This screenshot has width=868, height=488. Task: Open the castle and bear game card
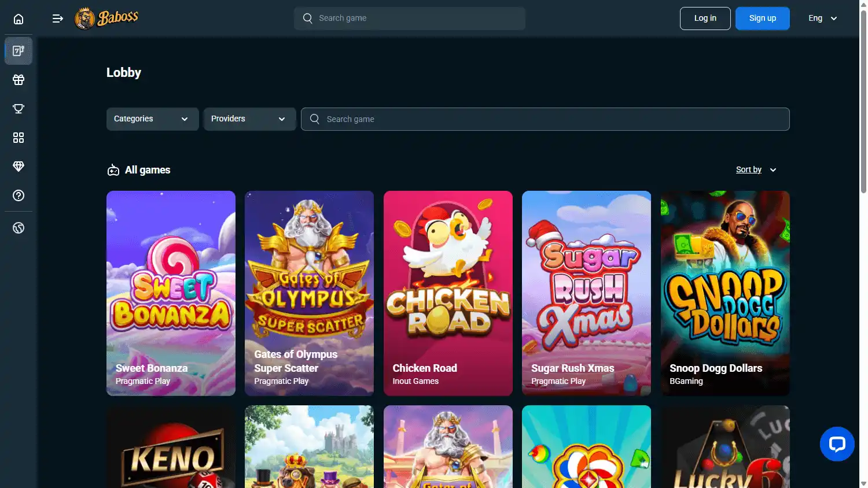click(x=309, y=446)
